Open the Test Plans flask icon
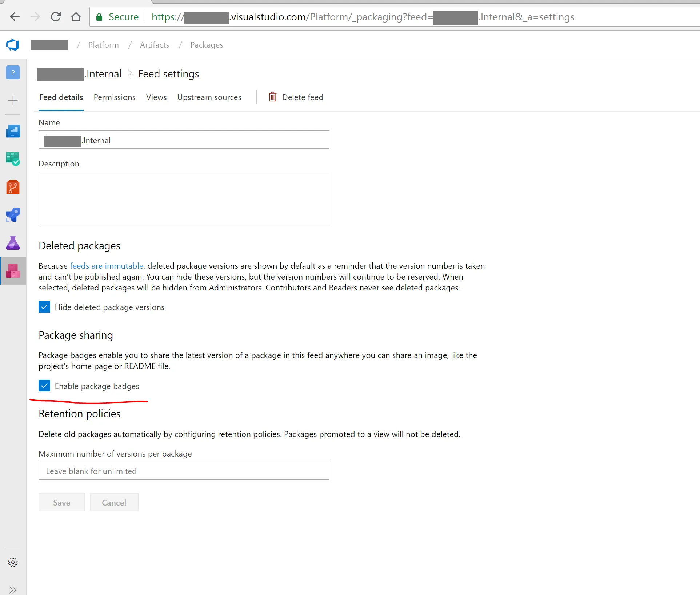The width and height of the screenshot is (700, 595). (x=13, y=243)
